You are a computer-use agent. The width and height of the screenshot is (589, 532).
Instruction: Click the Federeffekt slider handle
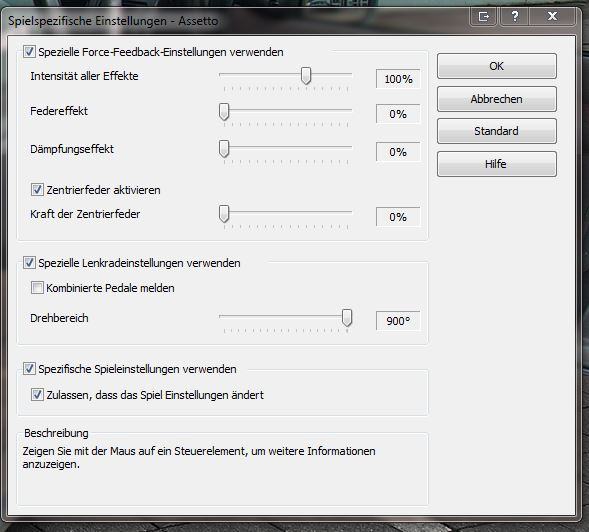[x=224, y=112]
